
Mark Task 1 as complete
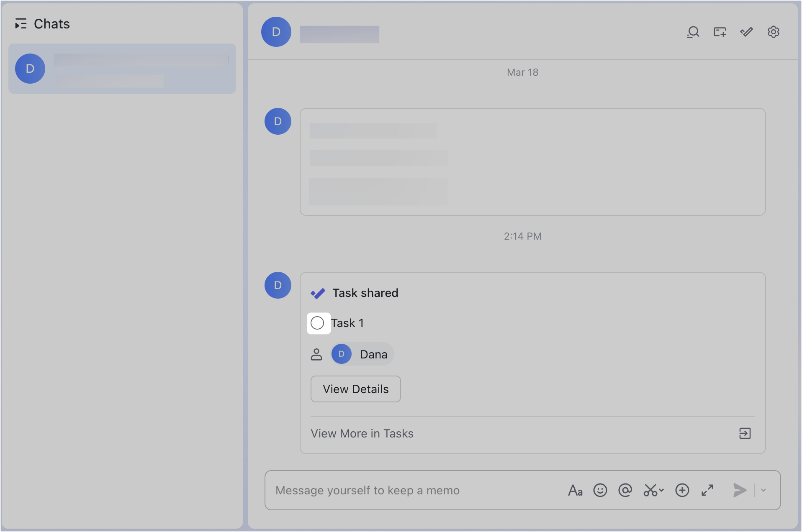[x=318, y=322]
